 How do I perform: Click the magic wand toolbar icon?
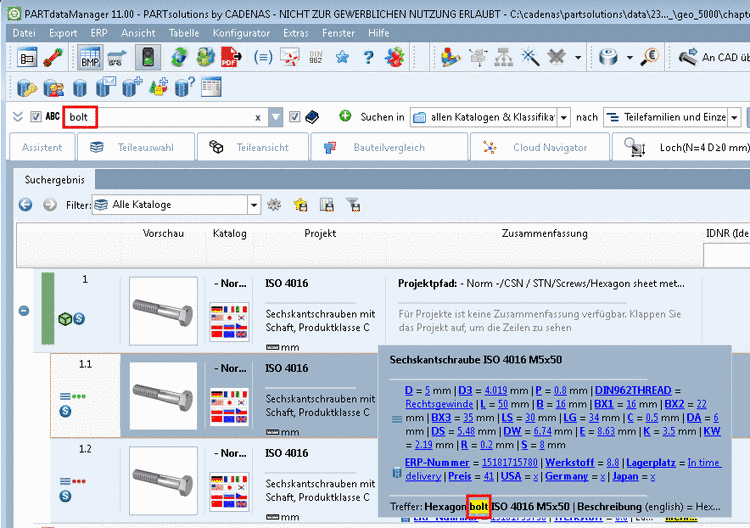530,57
